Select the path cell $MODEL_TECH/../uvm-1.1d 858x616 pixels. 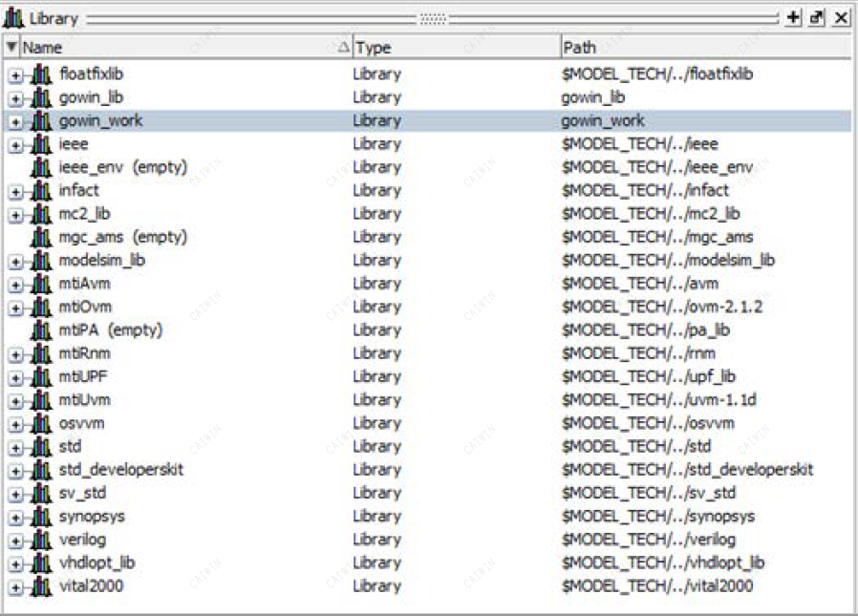click(x=659, y=400)
